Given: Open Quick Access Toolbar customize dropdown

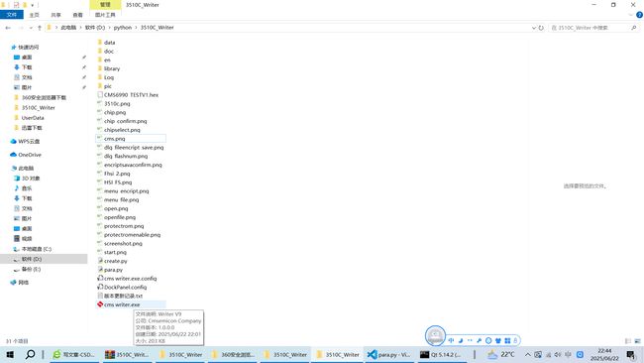Looking at the screenshot, I should 32,5.
